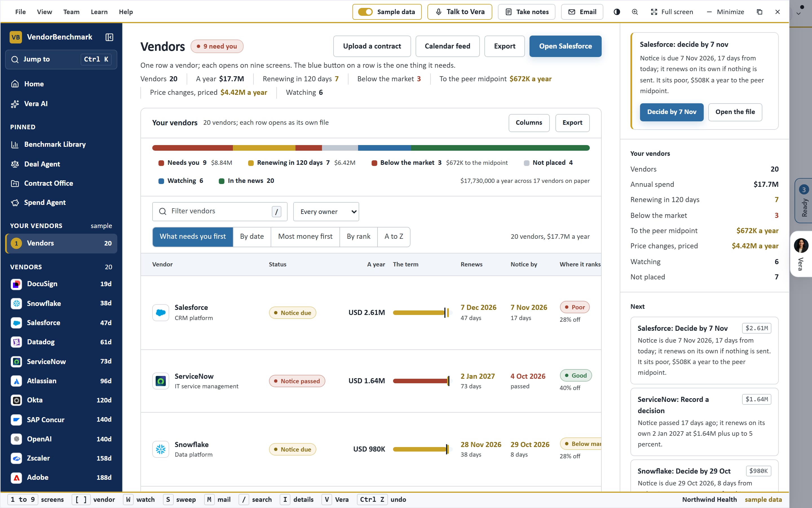Click Upload a contract button
The image size is (812, 508).
click(x=372, y=46)
